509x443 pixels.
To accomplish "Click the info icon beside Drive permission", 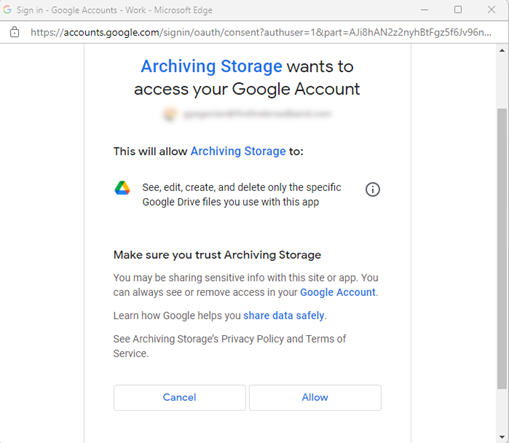I will tap(372, 190).
